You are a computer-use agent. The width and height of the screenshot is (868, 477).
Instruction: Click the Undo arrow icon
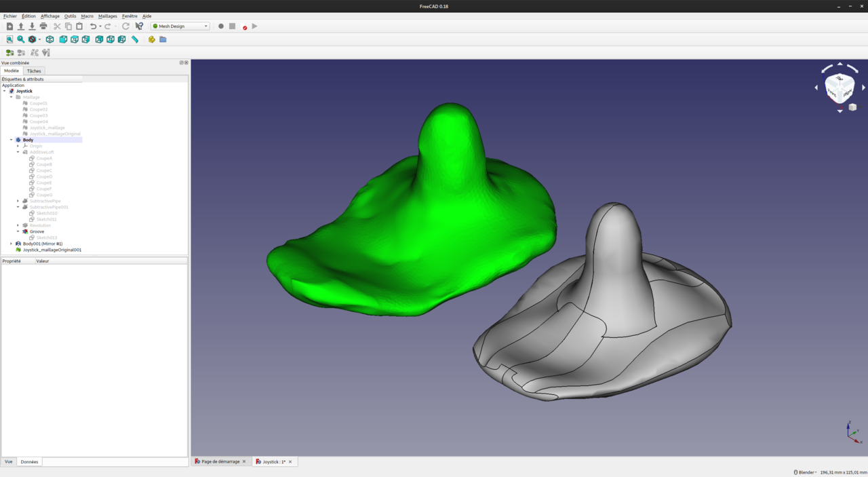(x=93, y=26)
